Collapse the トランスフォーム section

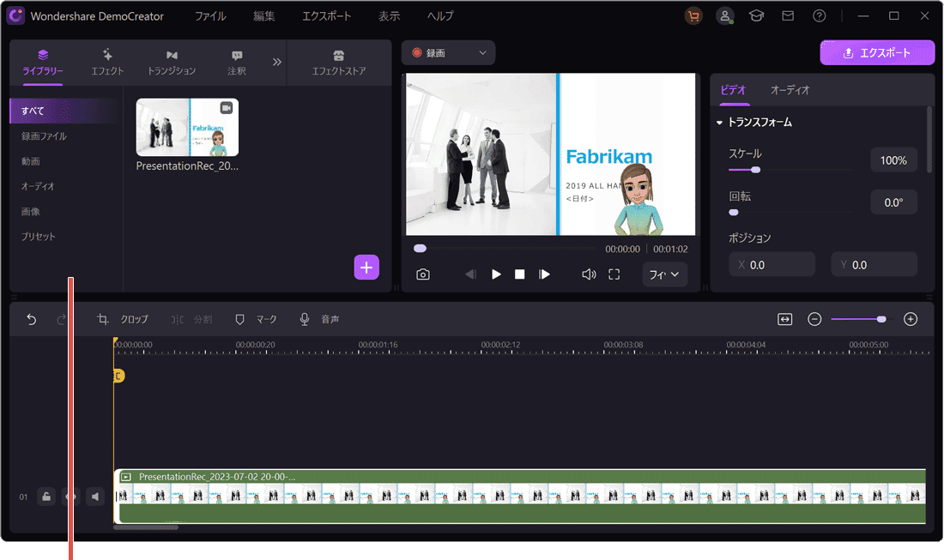point(718,122)
